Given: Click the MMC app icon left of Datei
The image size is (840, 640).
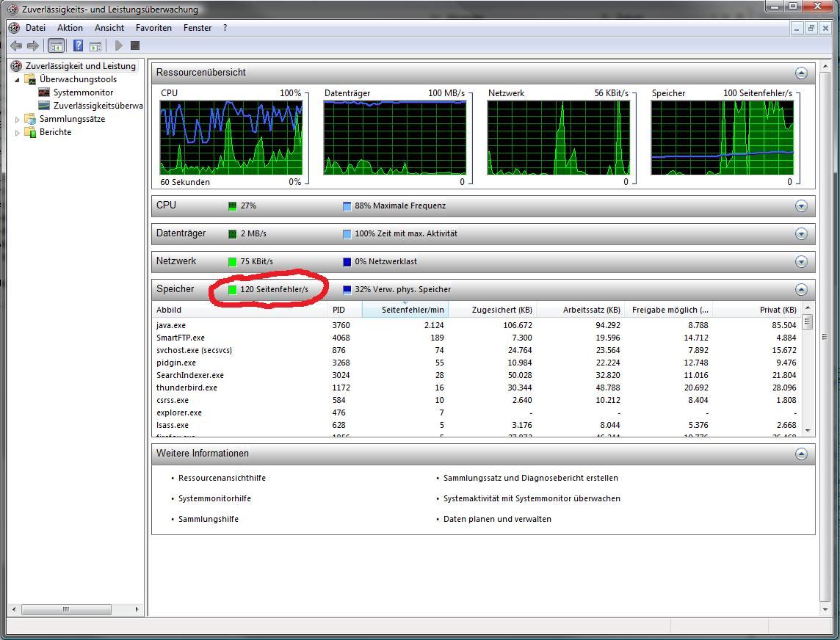Looking at the screenshot, I should [15, 28].
